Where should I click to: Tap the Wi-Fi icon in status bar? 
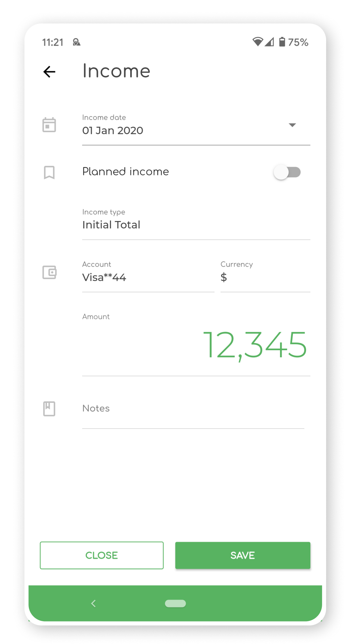(x=258, y=42)
